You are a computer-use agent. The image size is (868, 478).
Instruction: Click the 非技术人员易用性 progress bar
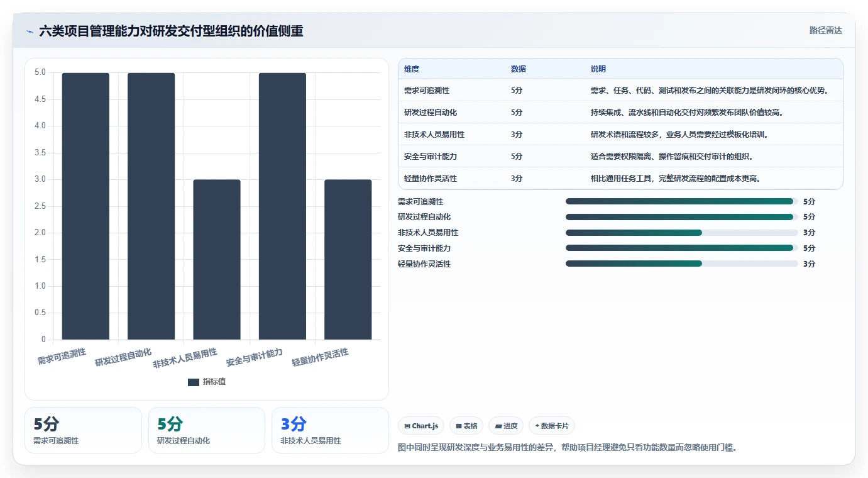(x=682, y=233)
